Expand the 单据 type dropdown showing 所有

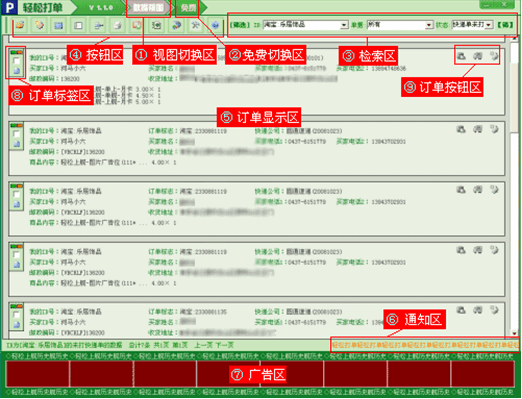click(x=429, y=25)
